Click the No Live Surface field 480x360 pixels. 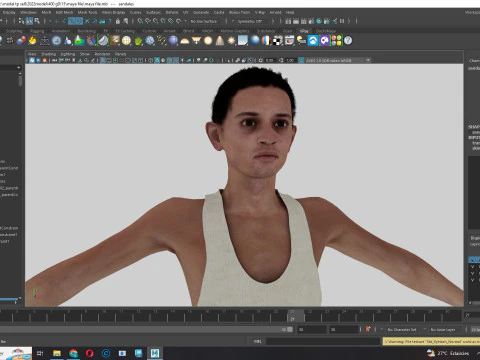[204, 21]
